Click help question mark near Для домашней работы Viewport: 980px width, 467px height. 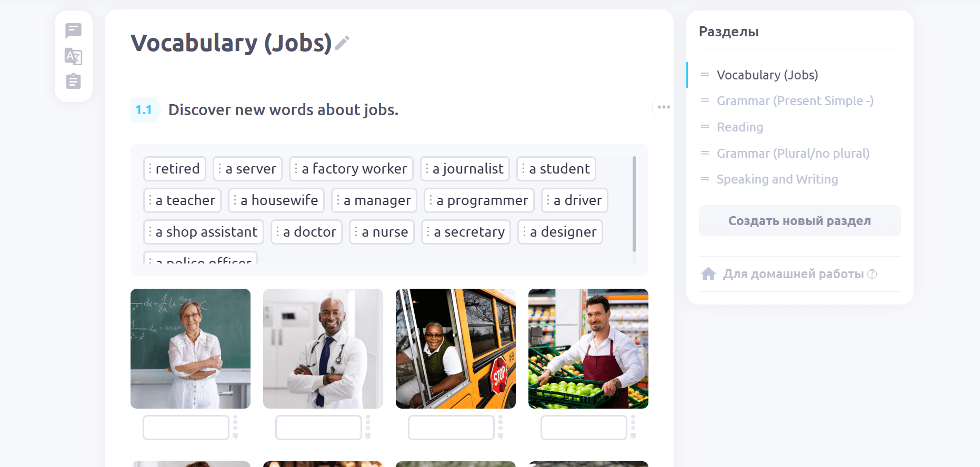coord(872,274)
